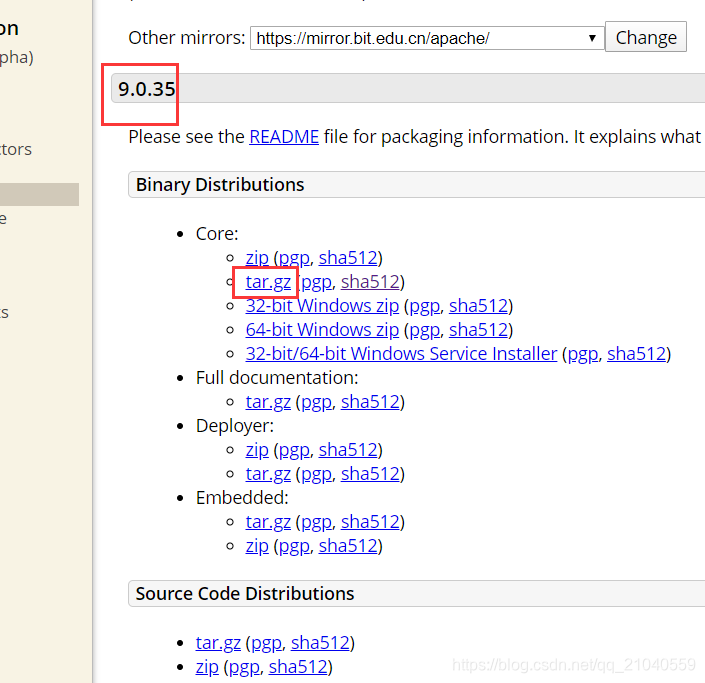Image resolution: width=705 pixels, height=683 pixels.
Task: Click the 'Embedded:' list label
Action: (x=242, y=498)
